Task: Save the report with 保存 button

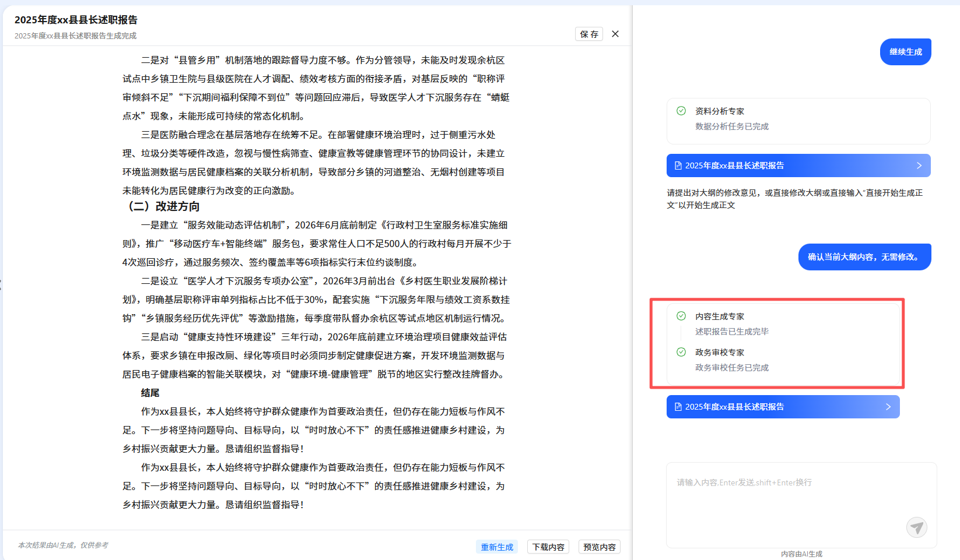Action: [588, 34]
